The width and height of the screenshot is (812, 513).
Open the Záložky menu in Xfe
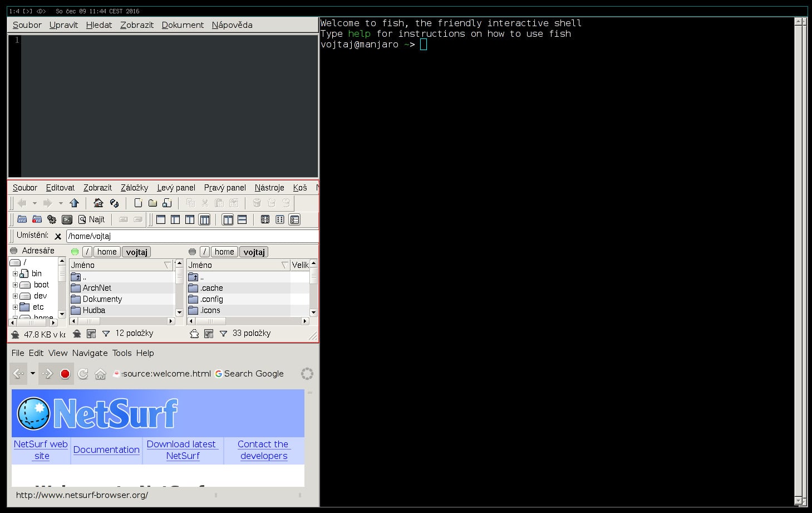135,188
